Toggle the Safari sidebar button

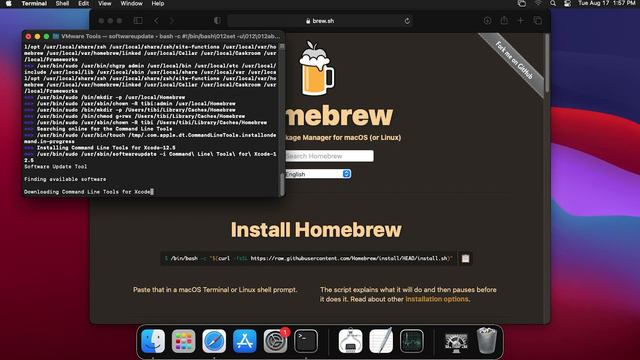[138, 20]
